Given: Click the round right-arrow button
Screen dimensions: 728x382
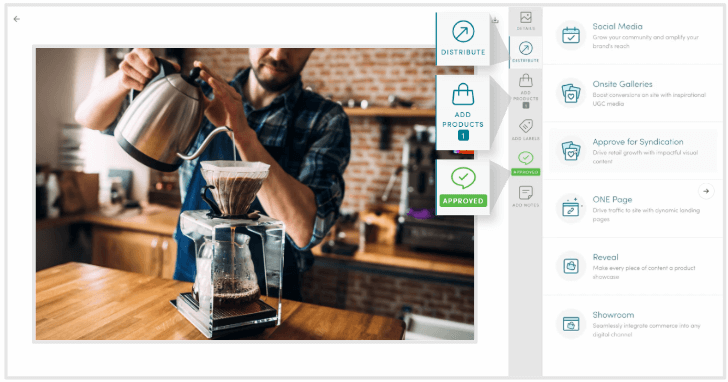Looking at the screenshot, I should tap(706, 191).
